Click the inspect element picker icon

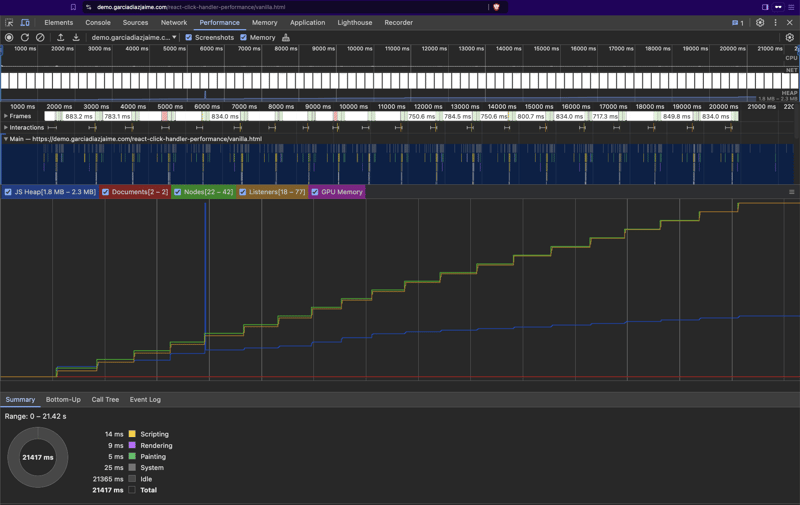(9, 22)
